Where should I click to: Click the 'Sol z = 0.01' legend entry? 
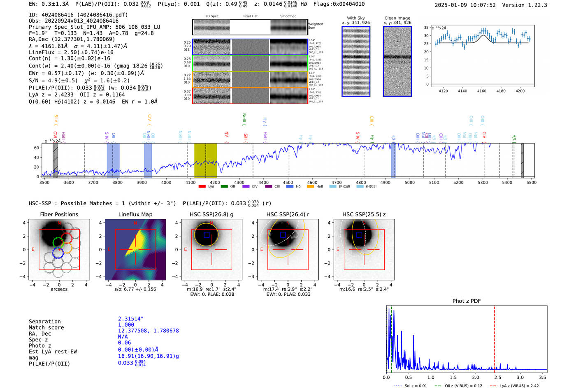[411, 386]
